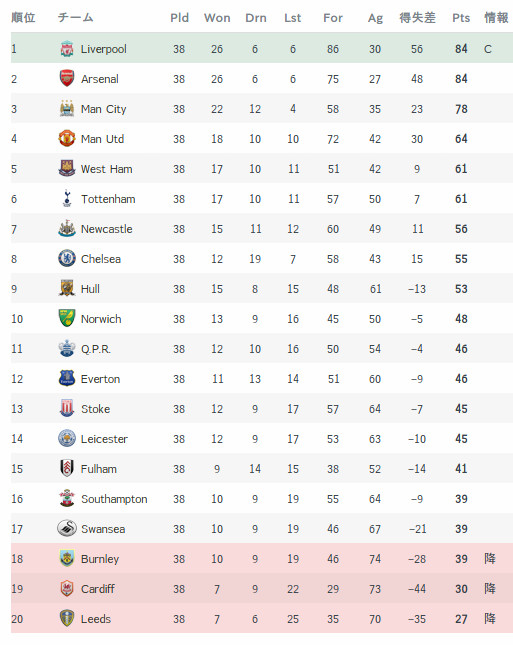Click the Norwich canary crest icon
This screenshot has width=513, height=645.
coord(67,318)
